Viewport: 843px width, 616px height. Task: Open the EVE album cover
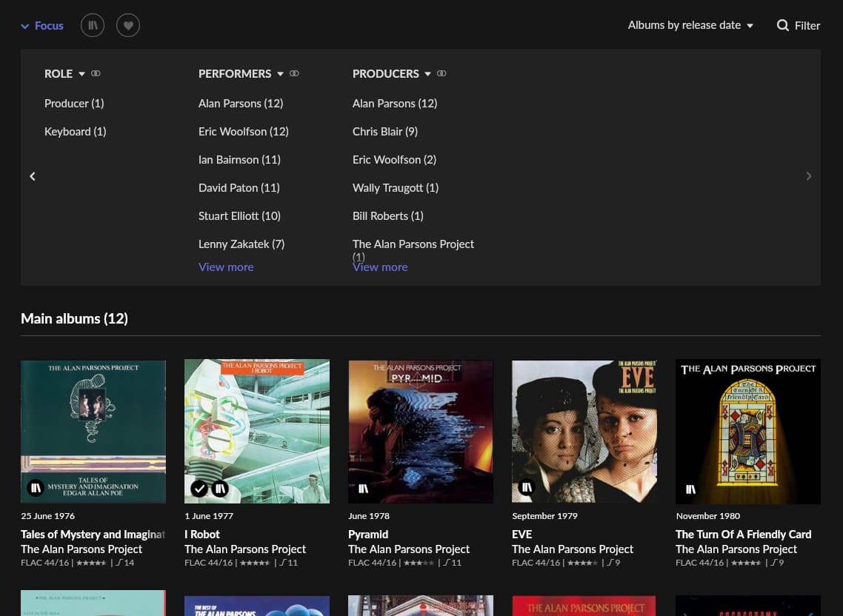point(584,432)
